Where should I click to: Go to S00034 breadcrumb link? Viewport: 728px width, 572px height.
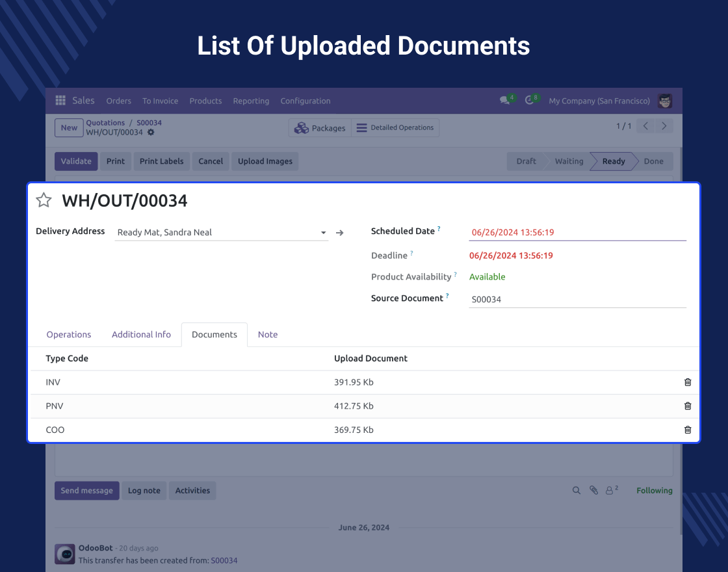tap(149, 123)
